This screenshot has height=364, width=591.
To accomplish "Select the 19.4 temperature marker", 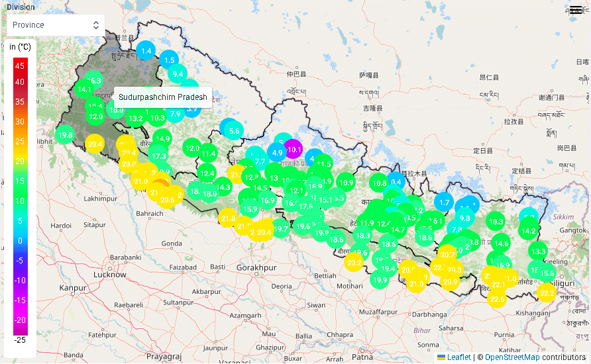I will point(388,269).
